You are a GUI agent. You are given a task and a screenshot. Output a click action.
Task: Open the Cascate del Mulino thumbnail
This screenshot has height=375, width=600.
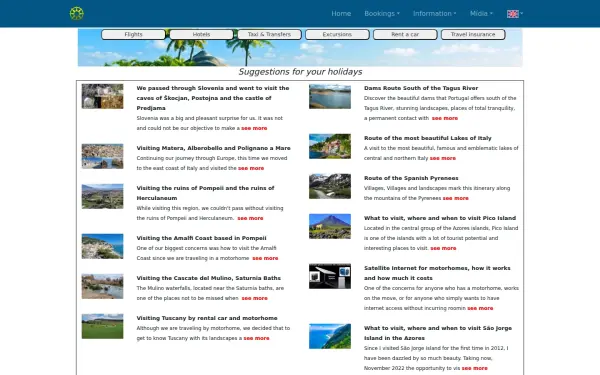(x=103, y=286)
